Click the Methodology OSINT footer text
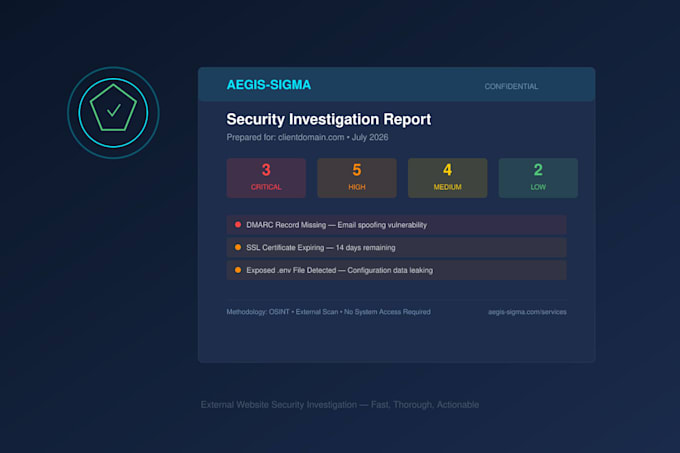 [x=328, y=312]
